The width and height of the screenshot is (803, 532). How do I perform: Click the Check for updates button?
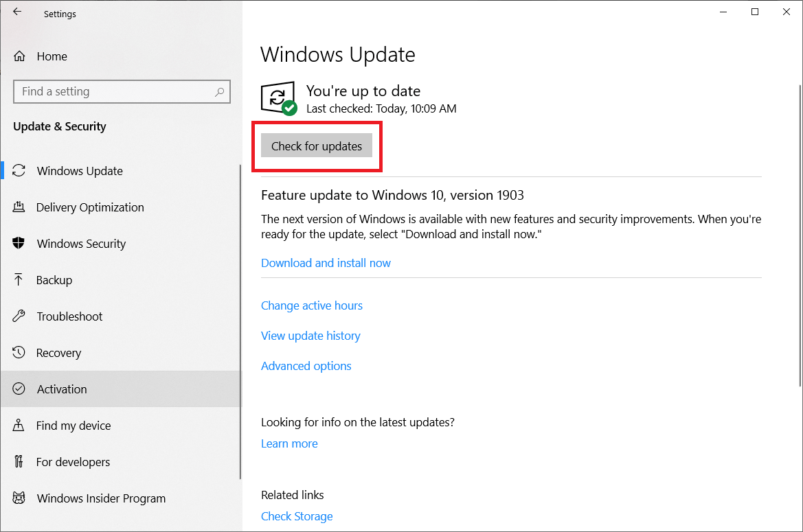tap(317, 146)
